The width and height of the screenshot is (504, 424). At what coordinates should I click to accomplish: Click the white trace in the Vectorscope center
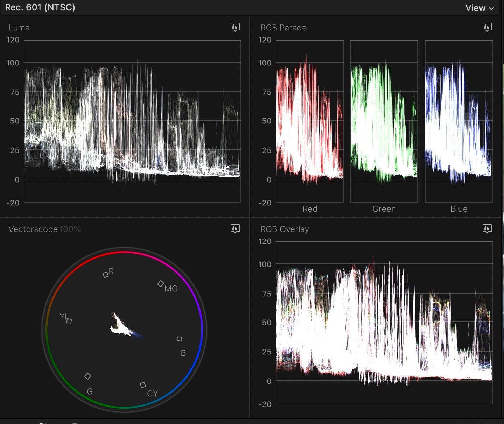point(122,327)
